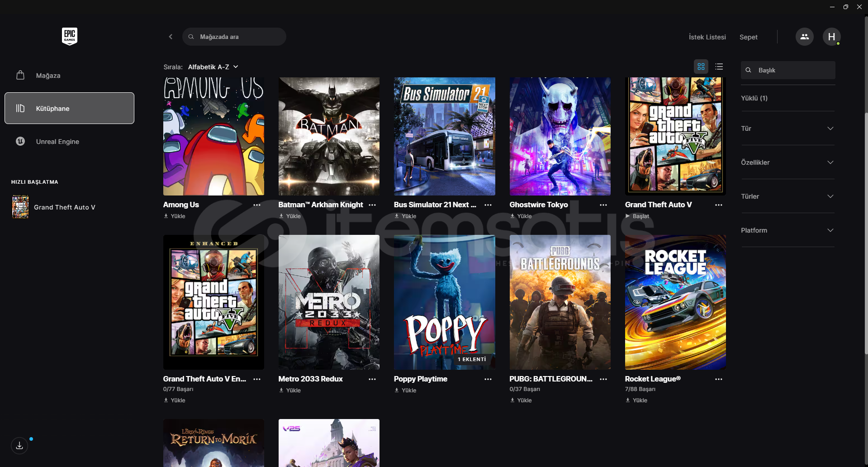The height and width of the screenshot is (467, 868).
Task: Expand the Özellikler filter
Action: point(787,162)
